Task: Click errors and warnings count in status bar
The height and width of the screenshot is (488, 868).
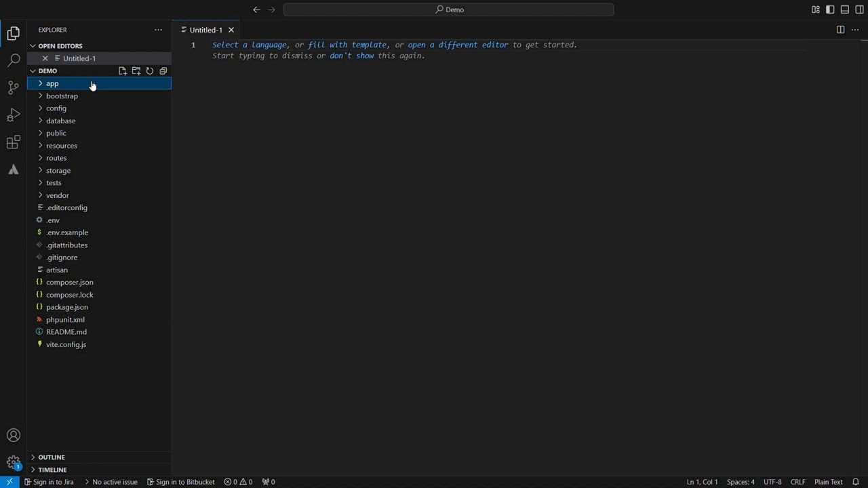Action: coord(238,482)
